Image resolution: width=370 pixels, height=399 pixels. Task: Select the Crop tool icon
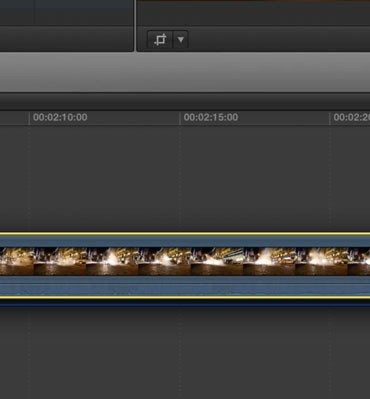(x=160, y=40)
